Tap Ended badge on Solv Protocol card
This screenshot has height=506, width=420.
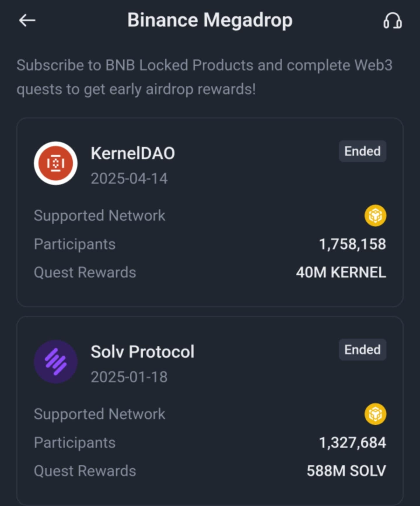[x=363, y=349]
